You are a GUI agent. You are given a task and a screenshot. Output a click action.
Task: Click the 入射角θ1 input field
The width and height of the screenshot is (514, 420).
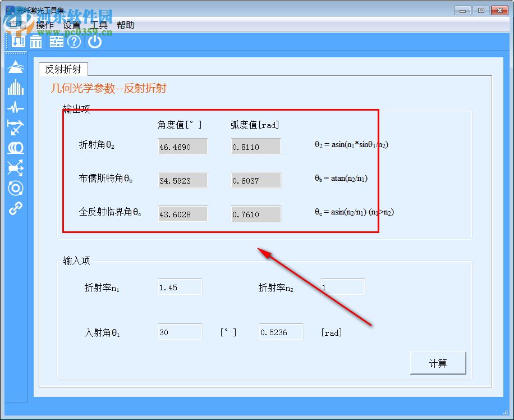click(x=180, y=332)
